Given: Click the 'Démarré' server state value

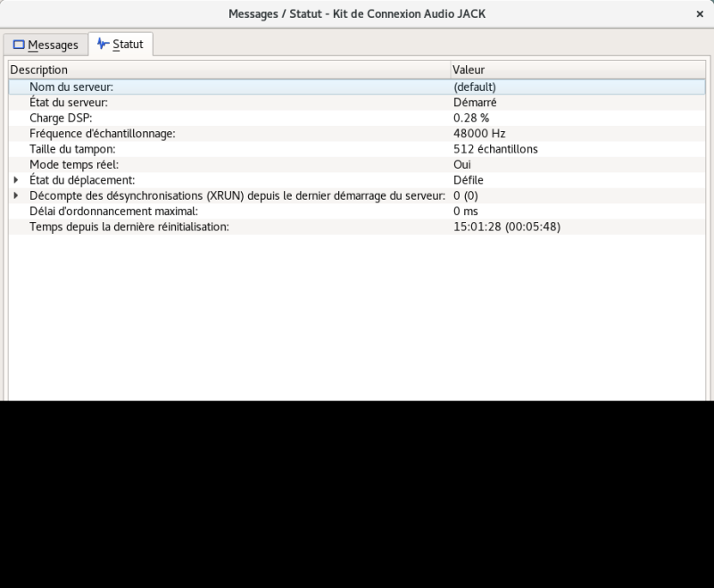Looking at the screenshot, I should click(x=475, y=103).
